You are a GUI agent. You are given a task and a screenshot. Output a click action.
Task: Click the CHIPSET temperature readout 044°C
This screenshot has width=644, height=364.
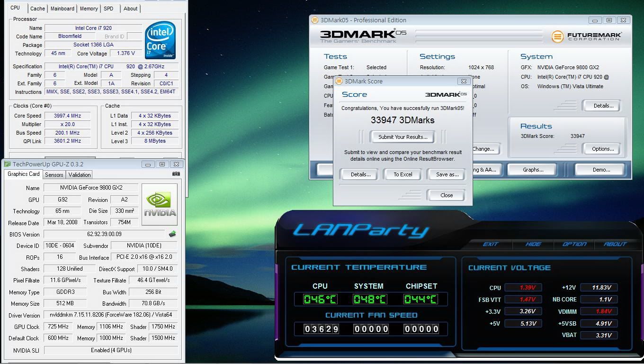coord(420,300)
